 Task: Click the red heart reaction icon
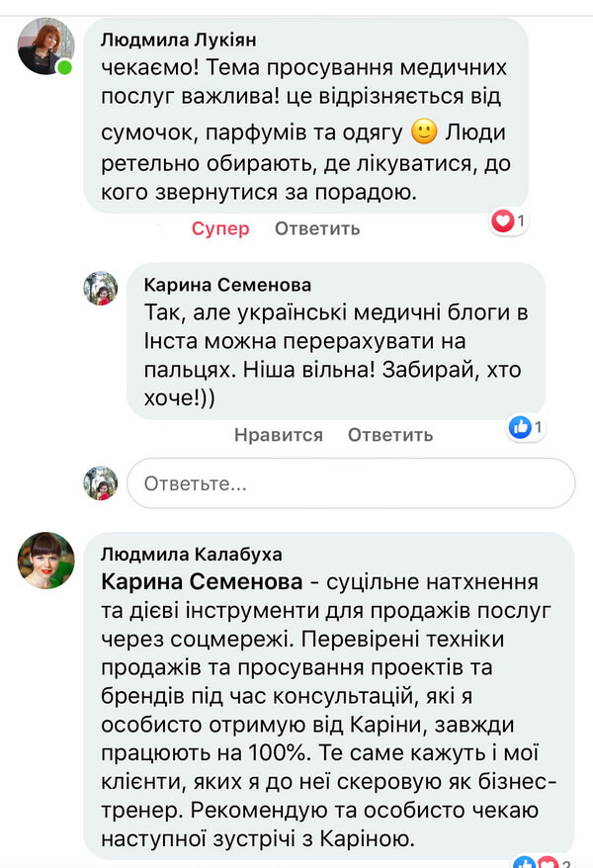[503, 221]
